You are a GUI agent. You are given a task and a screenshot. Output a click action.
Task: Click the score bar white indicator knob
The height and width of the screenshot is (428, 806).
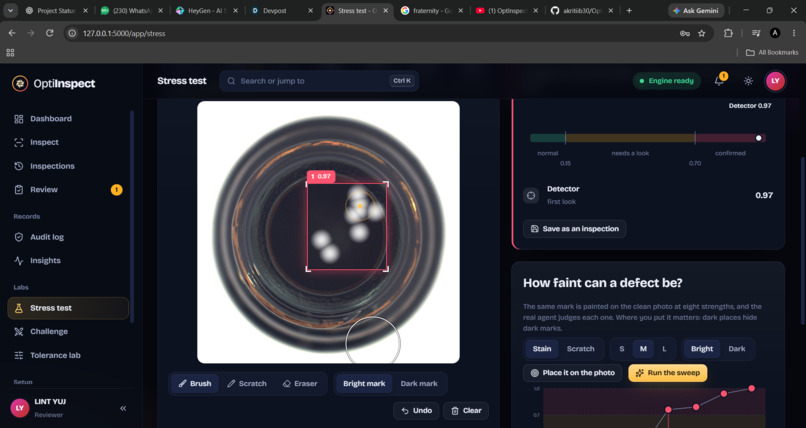758,138
